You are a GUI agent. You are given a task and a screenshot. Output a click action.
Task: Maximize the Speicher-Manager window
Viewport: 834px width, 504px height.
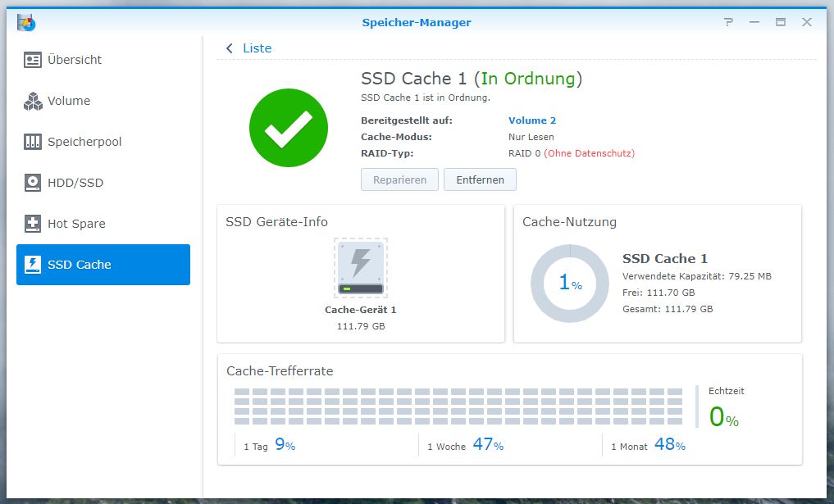(x=780, y=22)
